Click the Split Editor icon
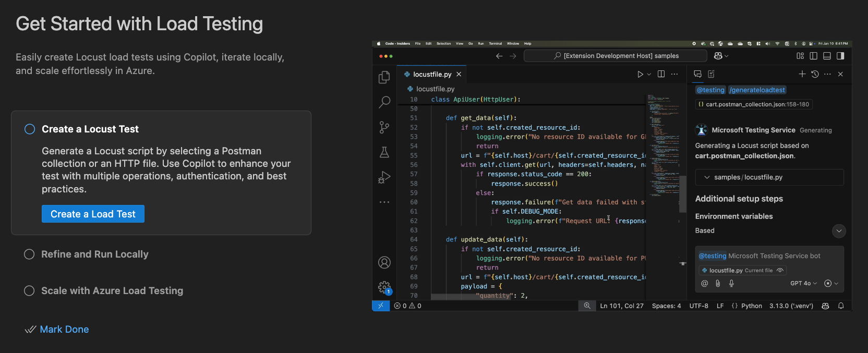Viewport: 868px width, 353px height. tap(661, 74)
